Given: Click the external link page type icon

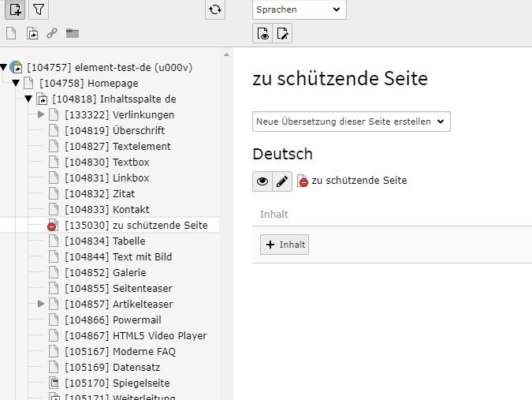Looking at the screenshot, I should click(52, 33).
